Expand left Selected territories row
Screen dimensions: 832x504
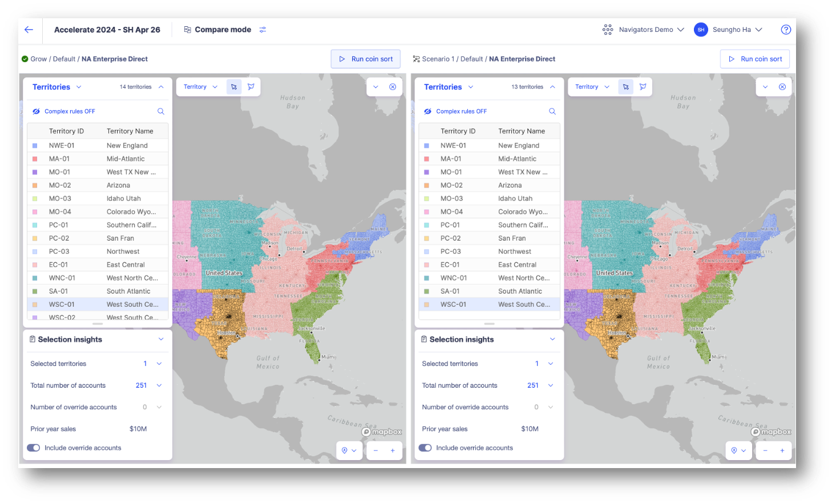point(159,364)
